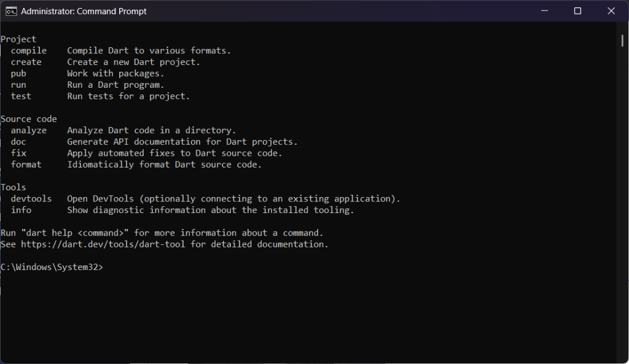
Task: Click the "pub" command in the Project list
Action: (18, 74)
